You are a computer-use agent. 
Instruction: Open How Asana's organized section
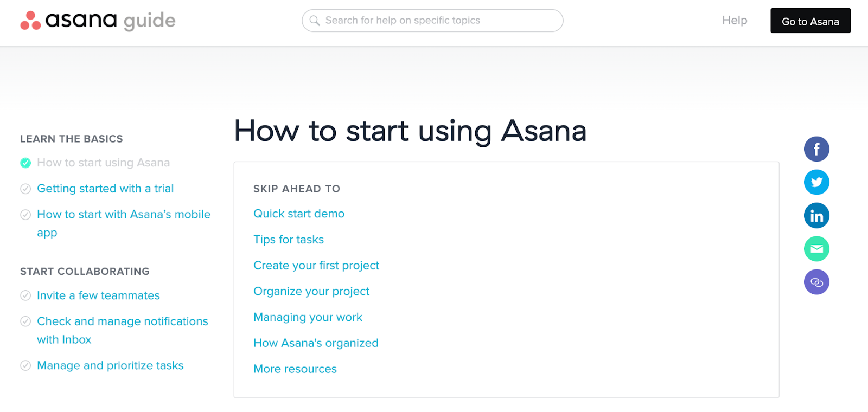315,343
